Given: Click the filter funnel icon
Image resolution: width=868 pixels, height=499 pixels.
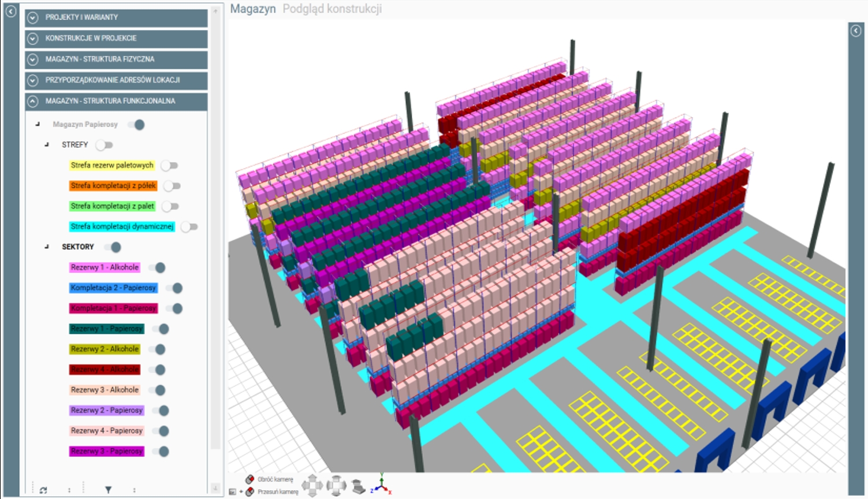Looking at the screenshot, I should click(x=108, y=490).
